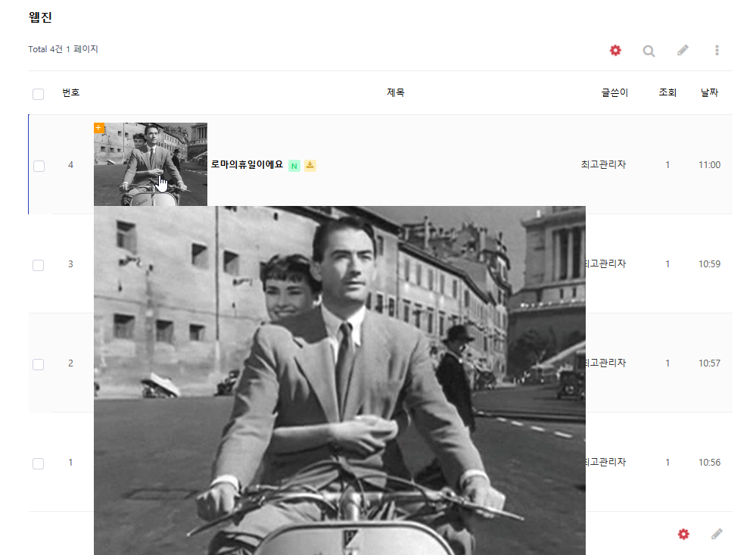The image size is (756, 555).
Task: Check the checkbox for post number 3
Action: (39, 265)
